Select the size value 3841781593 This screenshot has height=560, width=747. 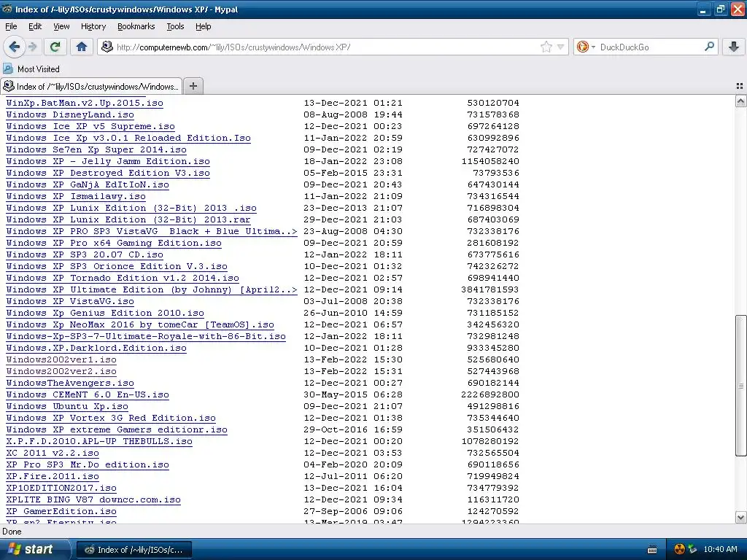pyautogui.click(x=490, y=289)
